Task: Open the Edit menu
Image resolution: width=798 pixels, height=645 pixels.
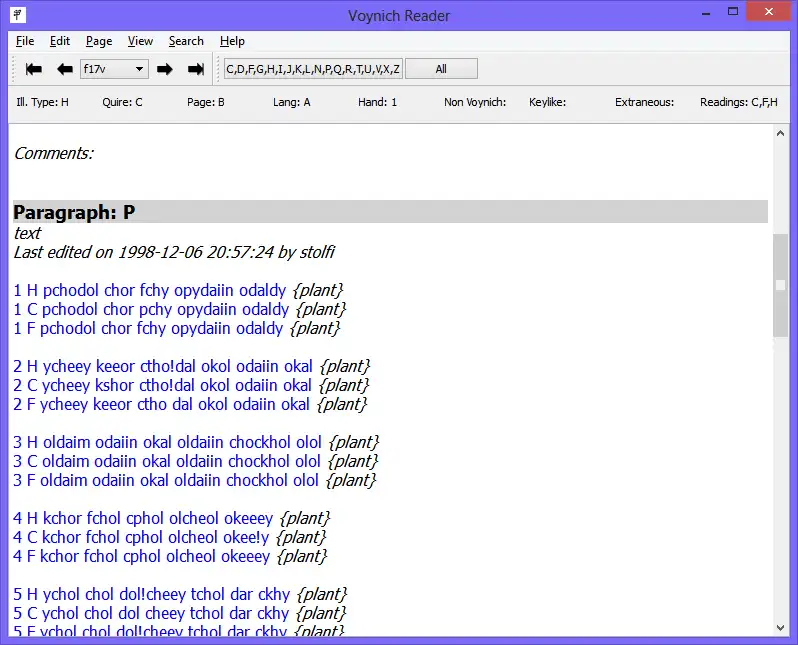Action: 60,41
